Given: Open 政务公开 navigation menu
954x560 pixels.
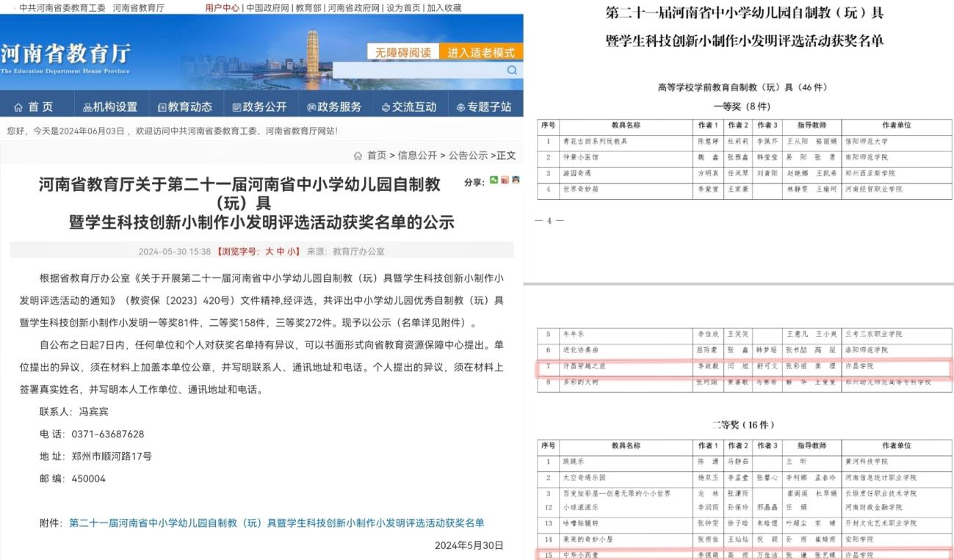Looking at the screenshot, I should pyautogui.click(x=259, y=107).
